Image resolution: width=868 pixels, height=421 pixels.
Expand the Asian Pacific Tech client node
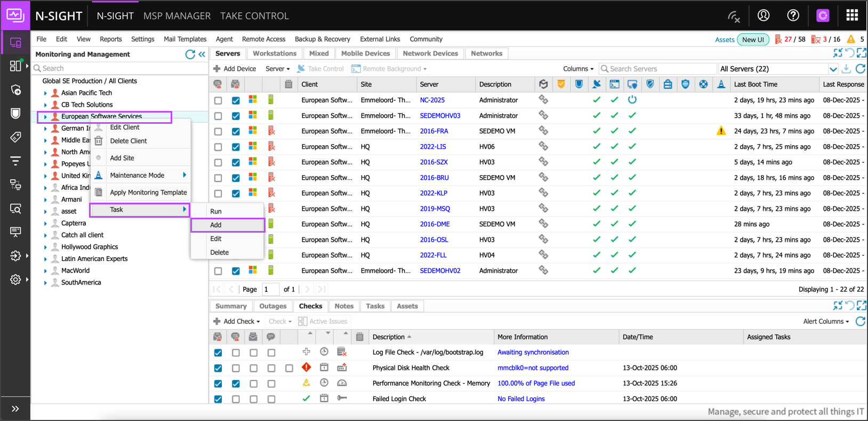tap(45, 93)
